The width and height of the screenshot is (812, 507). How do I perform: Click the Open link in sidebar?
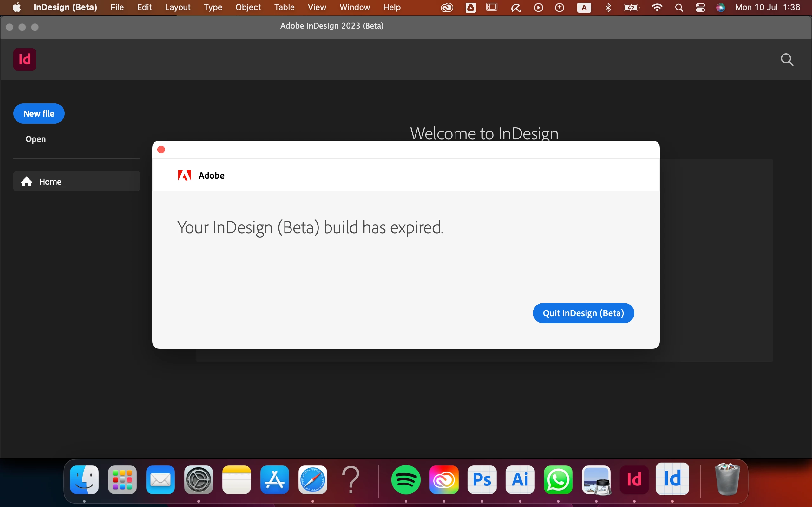pyautogui.click(x=36, y=139)
